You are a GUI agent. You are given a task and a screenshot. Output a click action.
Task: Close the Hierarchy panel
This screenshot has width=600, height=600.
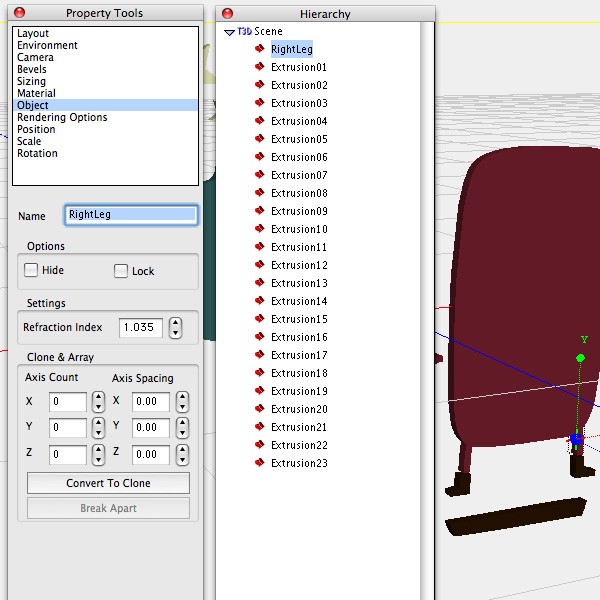227,13
